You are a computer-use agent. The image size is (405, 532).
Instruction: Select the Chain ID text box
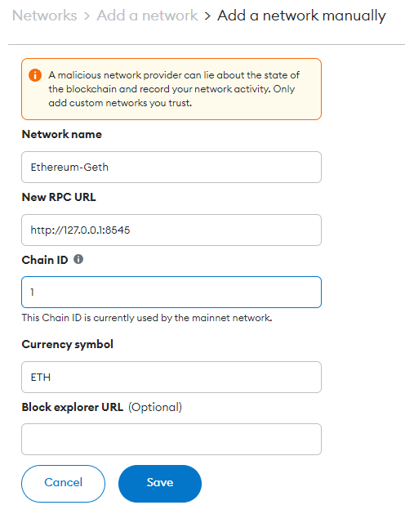pos(171,292)
